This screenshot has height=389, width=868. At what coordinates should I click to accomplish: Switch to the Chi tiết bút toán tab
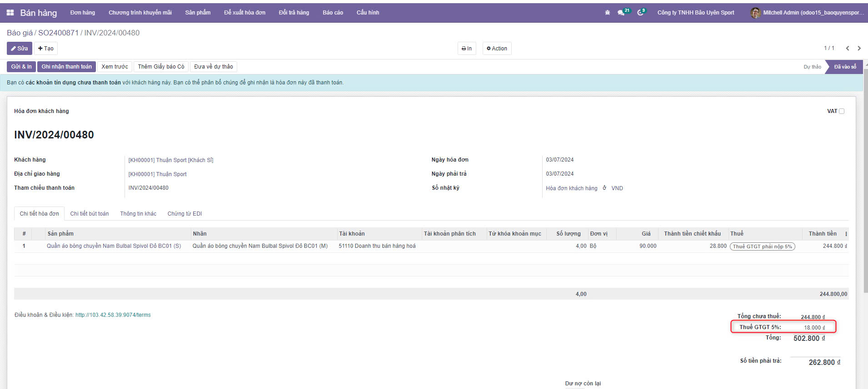coord(90,214)
